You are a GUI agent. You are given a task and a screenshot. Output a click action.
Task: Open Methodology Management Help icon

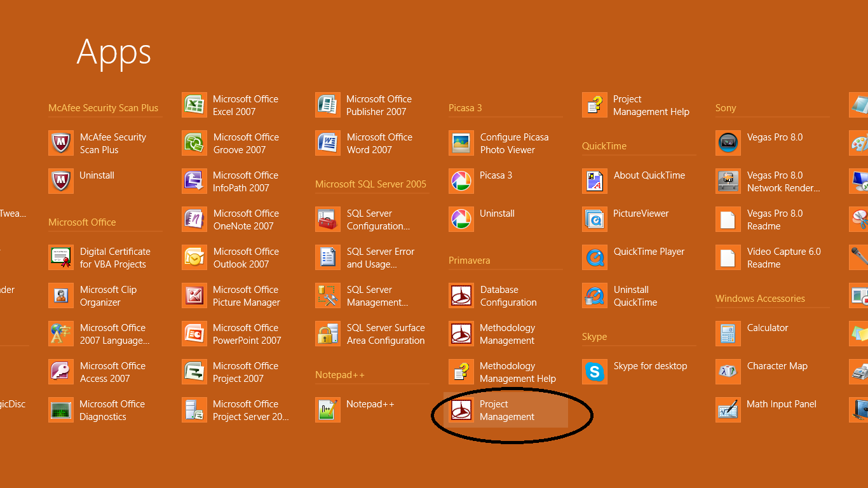pos(461,372)
